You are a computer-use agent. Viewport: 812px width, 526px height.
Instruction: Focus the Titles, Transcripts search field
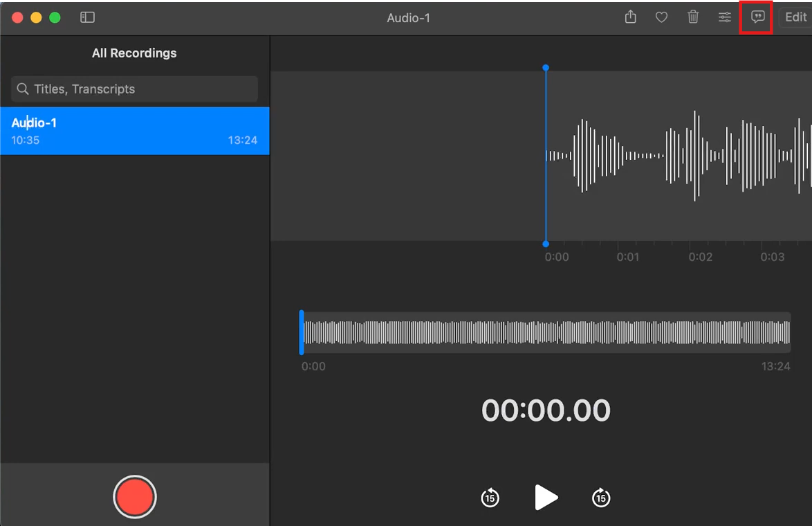point(135,89)
